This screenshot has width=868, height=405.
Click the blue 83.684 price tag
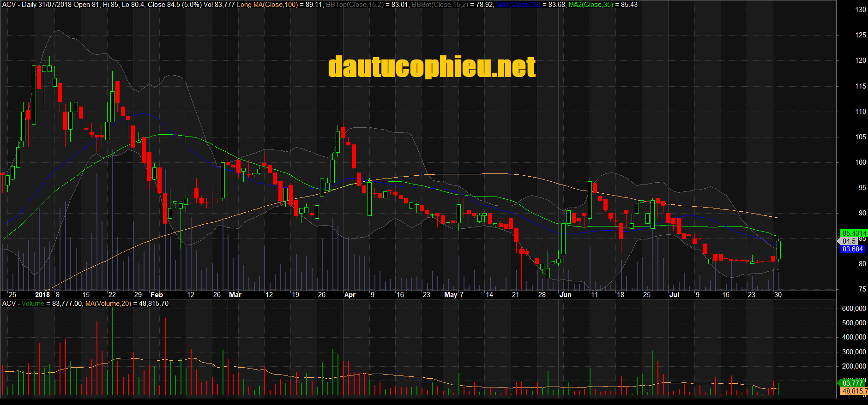852,249
